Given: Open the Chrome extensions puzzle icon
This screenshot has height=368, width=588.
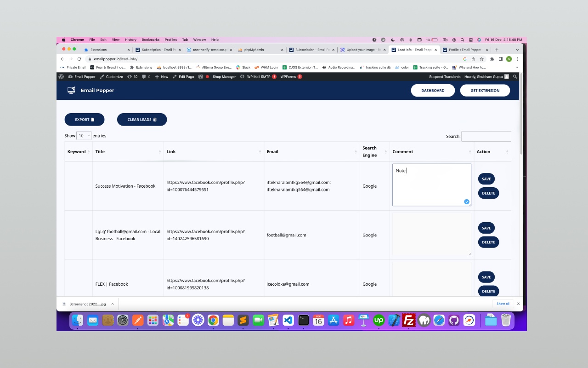Looking at the screenshot, I should 492,59.
